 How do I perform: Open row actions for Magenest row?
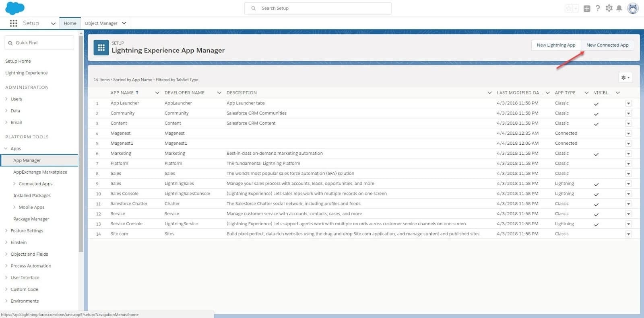(628, 133)
